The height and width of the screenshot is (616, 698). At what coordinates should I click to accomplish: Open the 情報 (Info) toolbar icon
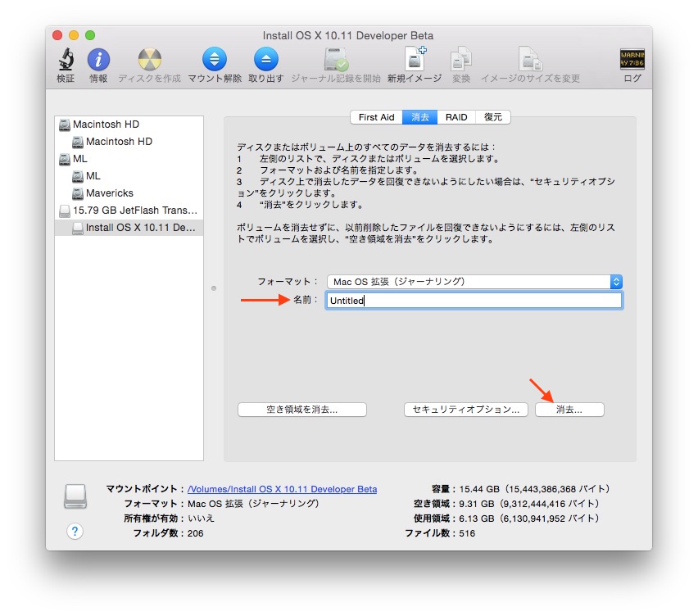click(98, 59)
